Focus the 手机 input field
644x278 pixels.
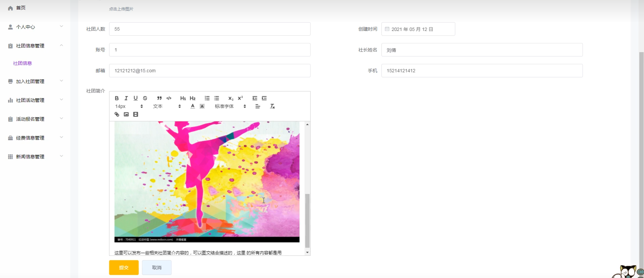pos(482,71)
